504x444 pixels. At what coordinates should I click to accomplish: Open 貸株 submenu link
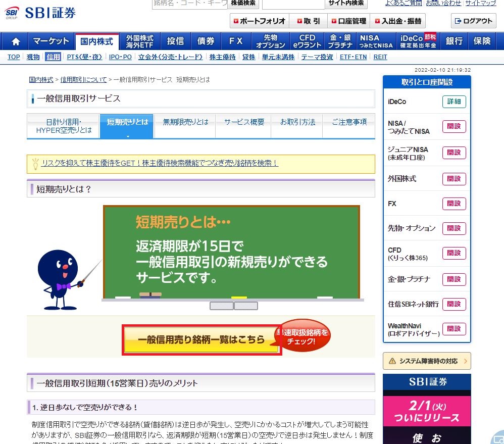(x=249, y=57)
